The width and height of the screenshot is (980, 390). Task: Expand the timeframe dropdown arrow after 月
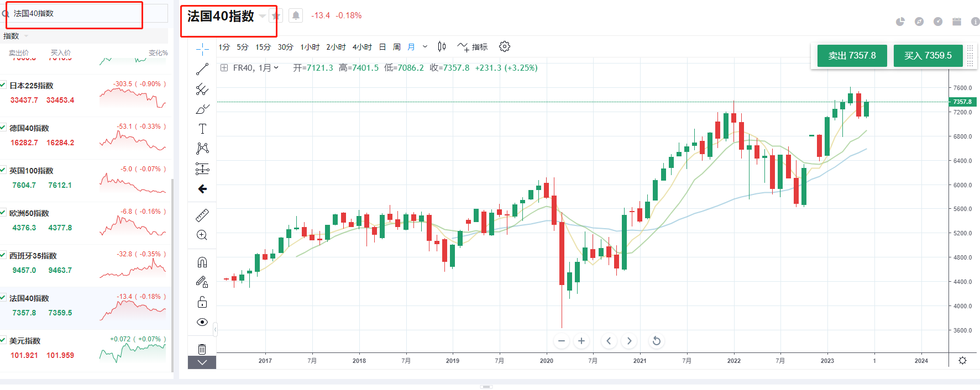425,47
